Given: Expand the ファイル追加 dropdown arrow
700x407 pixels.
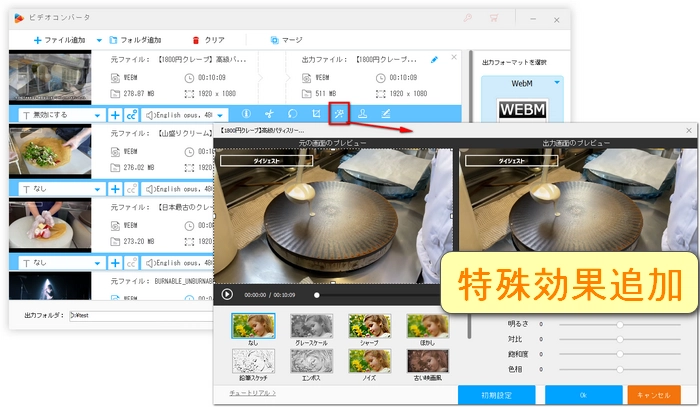Looking at the screenshot, I should [x=99, y=40].
